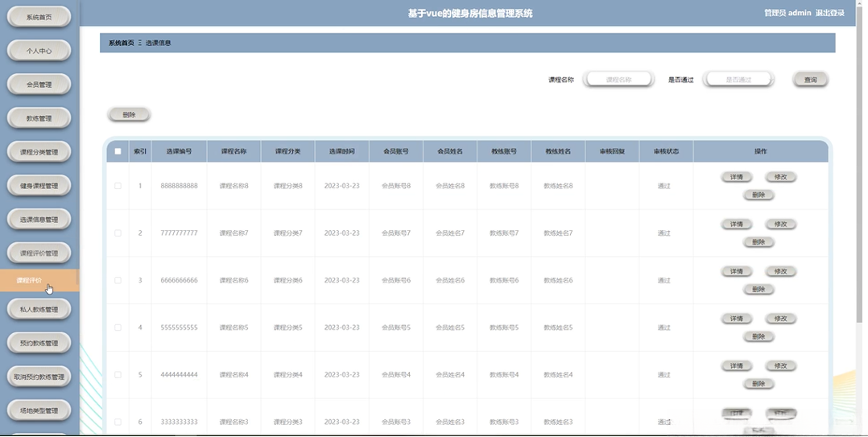Image resolution: width=868 pixels, height=437 pixels.
Task: Click 系统首页 breadcrumb link
Action: click(x=122, y=43)
